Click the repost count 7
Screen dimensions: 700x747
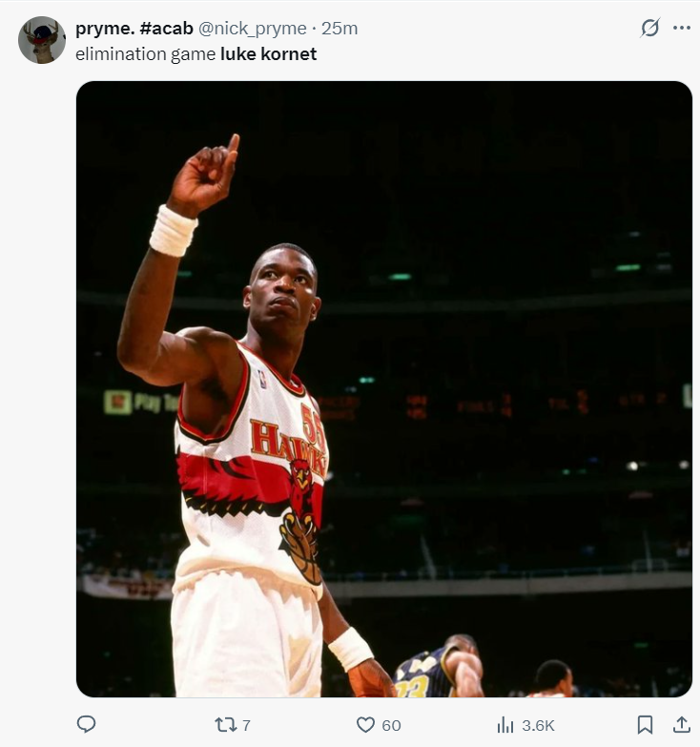[x=246, y=725]
